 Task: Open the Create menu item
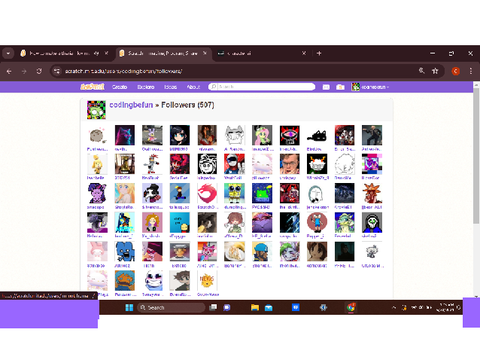[x=119, y=87]
